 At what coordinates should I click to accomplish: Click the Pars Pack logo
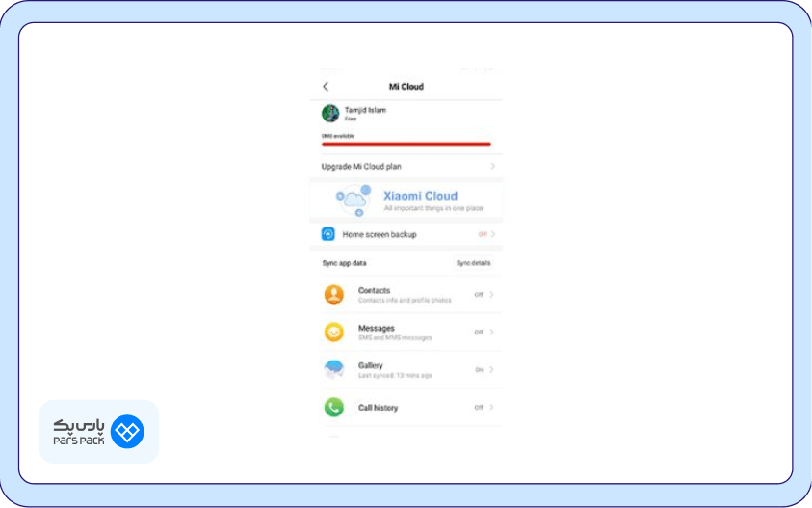pyautogui.click(x=99, y=432)
